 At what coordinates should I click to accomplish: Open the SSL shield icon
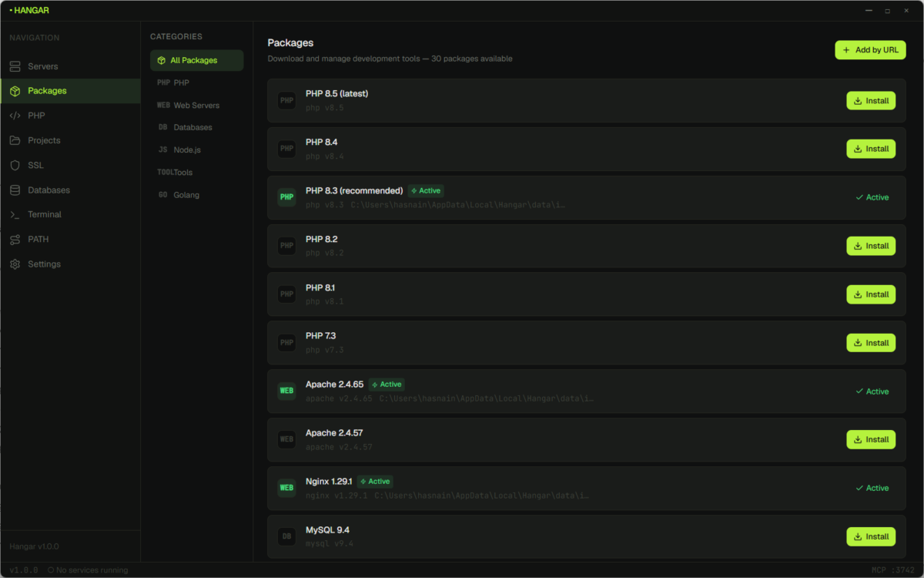[15, 165]
